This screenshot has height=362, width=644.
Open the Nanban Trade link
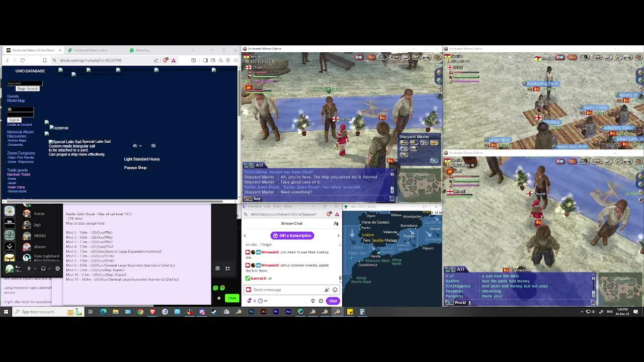tap(19, 174)
